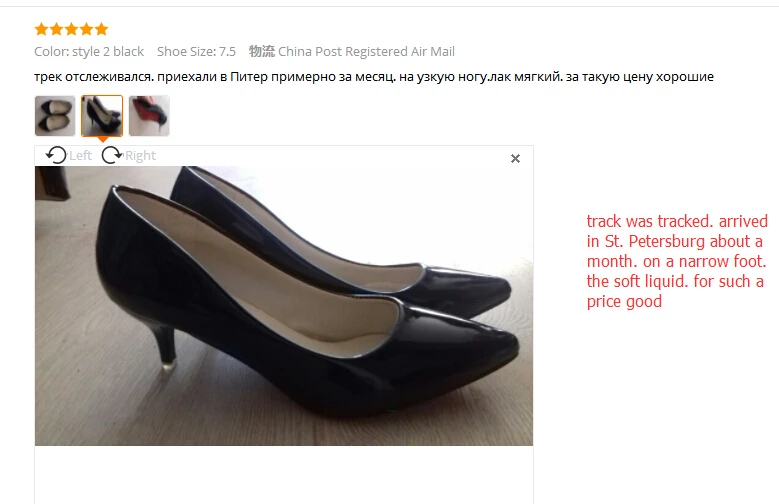Click the rotate right arrow icon
This screenshot has height=504, width=779.
click(x=112, y=156)
